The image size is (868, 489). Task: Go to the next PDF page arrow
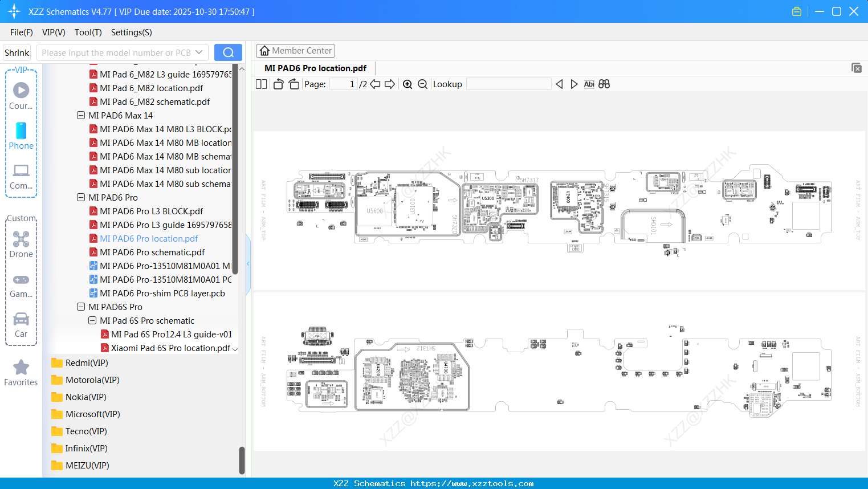click(390, 84)
